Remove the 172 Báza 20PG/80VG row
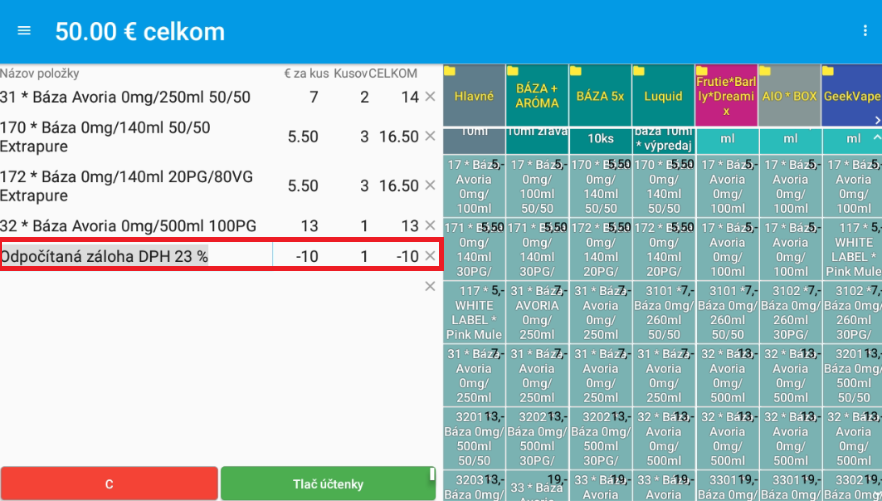This screenshot has height=501, width=882. point(430,186)
